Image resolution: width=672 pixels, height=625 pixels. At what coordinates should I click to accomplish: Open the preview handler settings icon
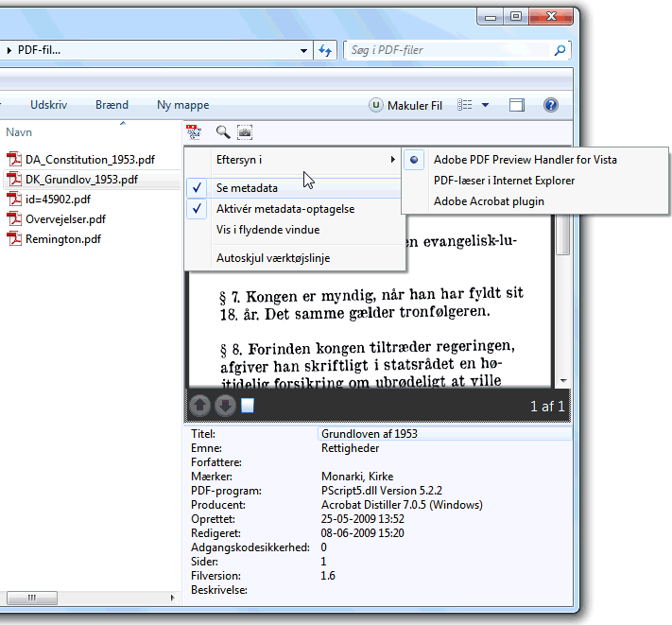point(194,132)
